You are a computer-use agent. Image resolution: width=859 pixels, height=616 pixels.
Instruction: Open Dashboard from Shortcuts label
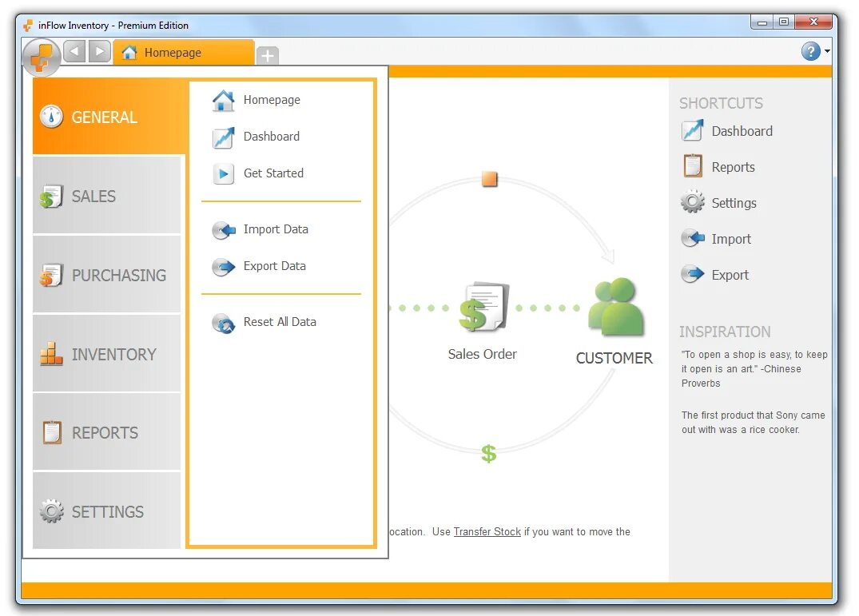pos(742,131)
